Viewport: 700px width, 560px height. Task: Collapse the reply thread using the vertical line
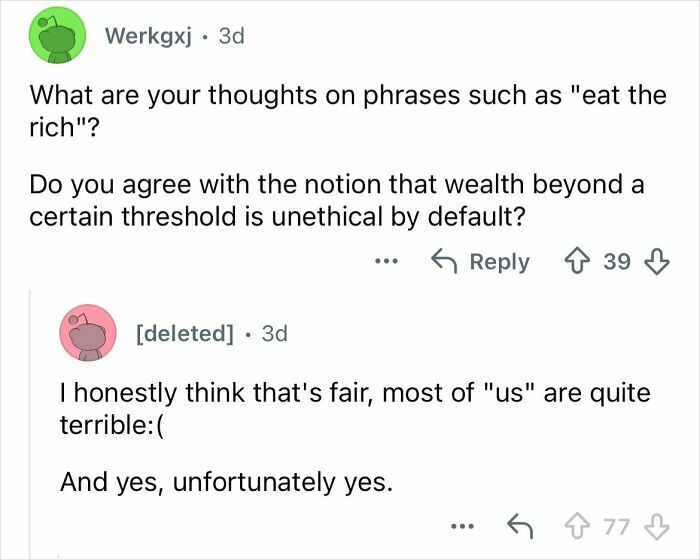coord(31,420)
